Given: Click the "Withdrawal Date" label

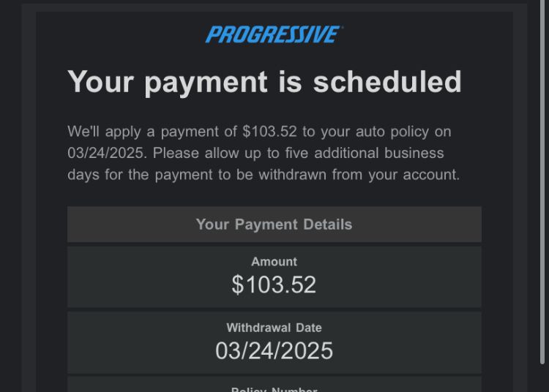Looking at the screenshot, I should [x=274, y=328].
